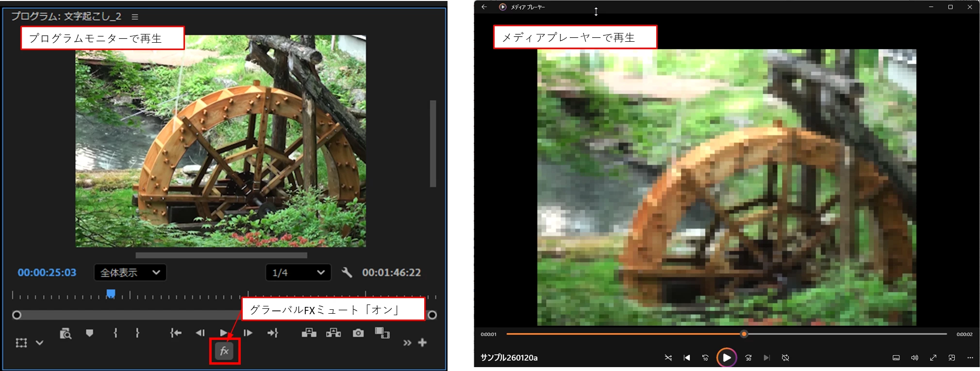
Task: Click the orange seek slider handle in Media Player
Action: coord(744,334)
